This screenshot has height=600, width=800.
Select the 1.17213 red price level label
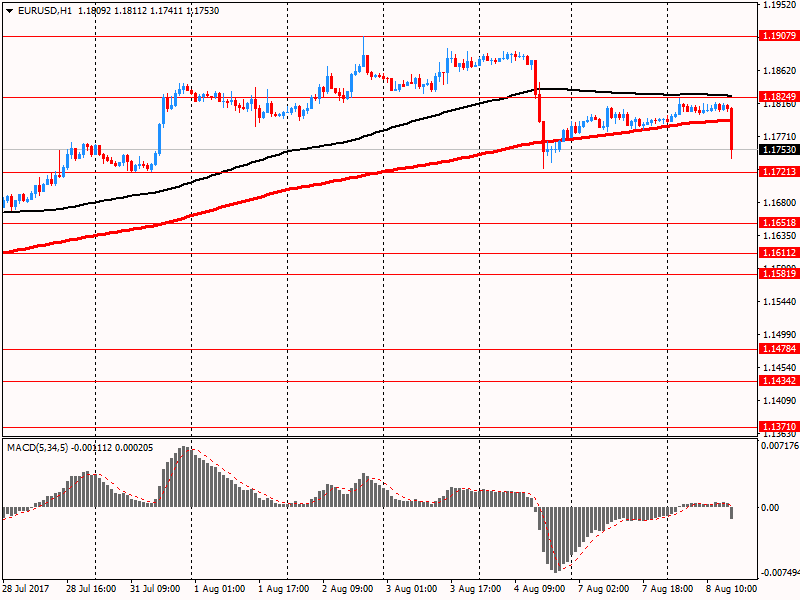click(779, 171)
